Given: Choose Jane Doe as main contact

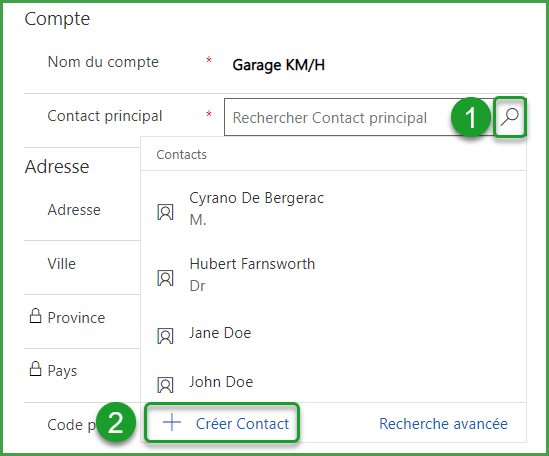Looking at the screenshot, I should click(333, 333).
